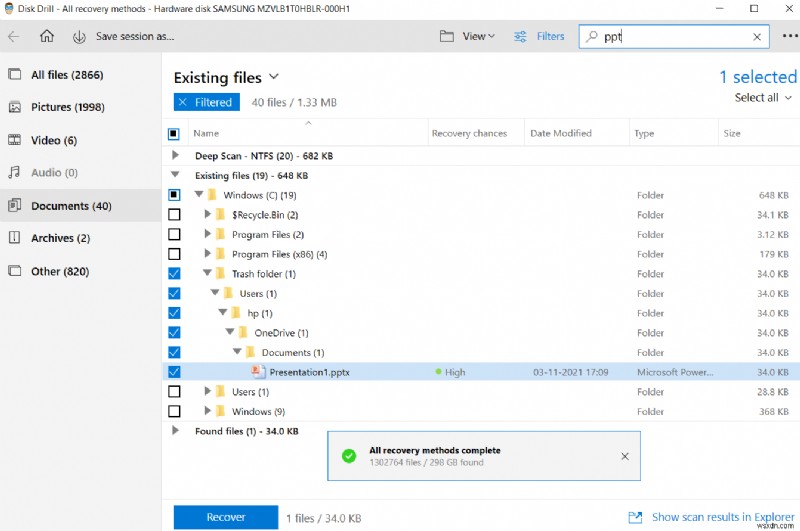This screenshot has width=800, height=531.
Task: Click the Show scan results export icon
Action: click(x=635, y=517)
